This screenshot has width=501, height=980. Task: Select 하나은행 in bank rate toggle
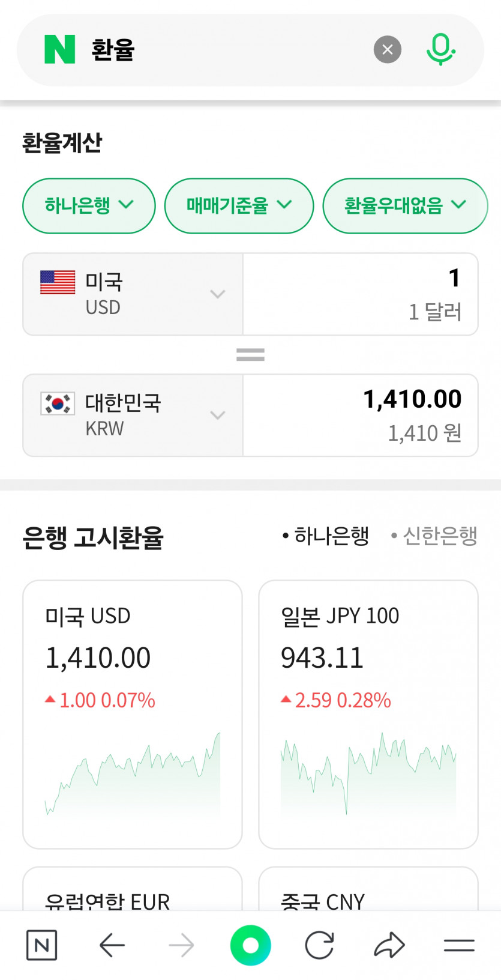(x=326, y=536)
